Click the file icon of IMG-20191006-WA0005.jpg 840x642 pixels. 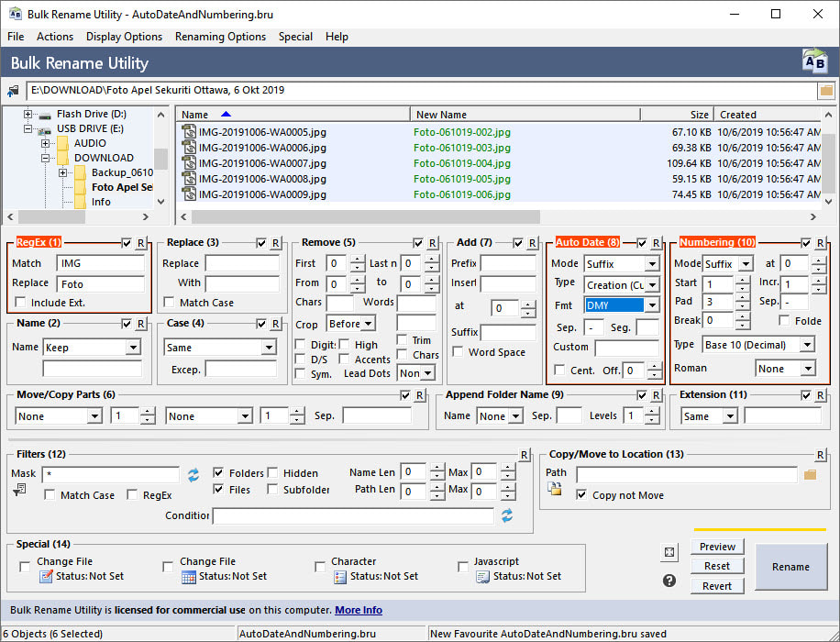[189, 132]
